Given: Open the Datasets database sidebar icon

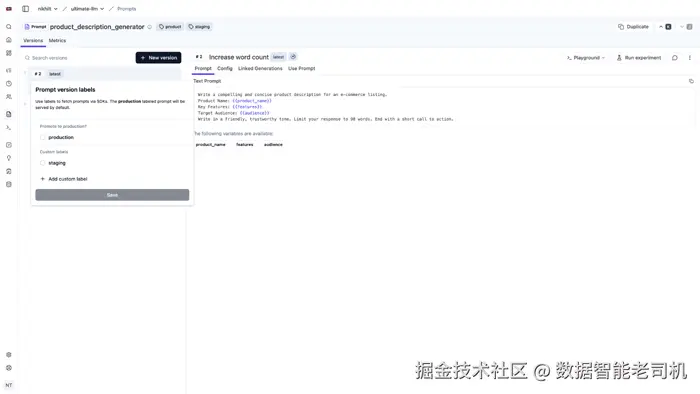Looking at the screenshot, I should 8,184.
